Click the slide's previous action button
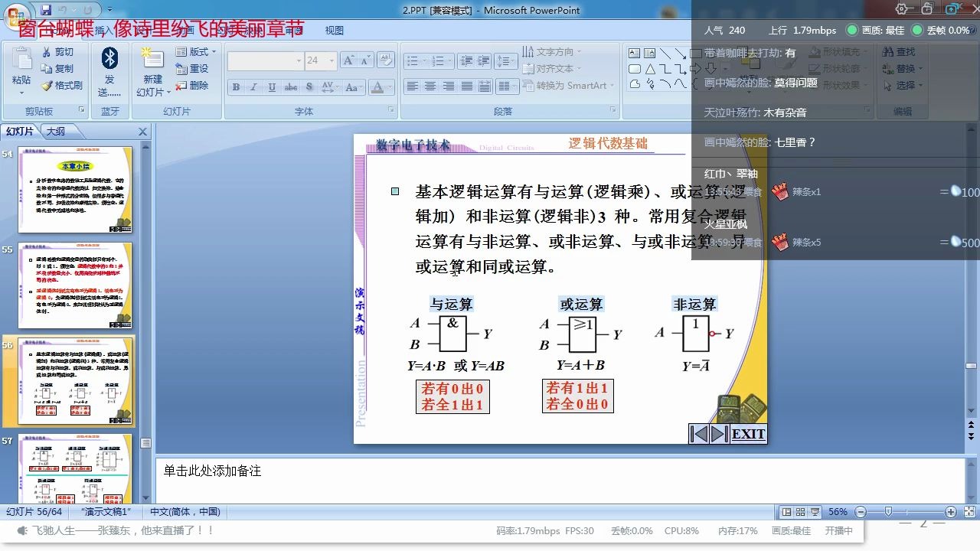 [698, 434]
